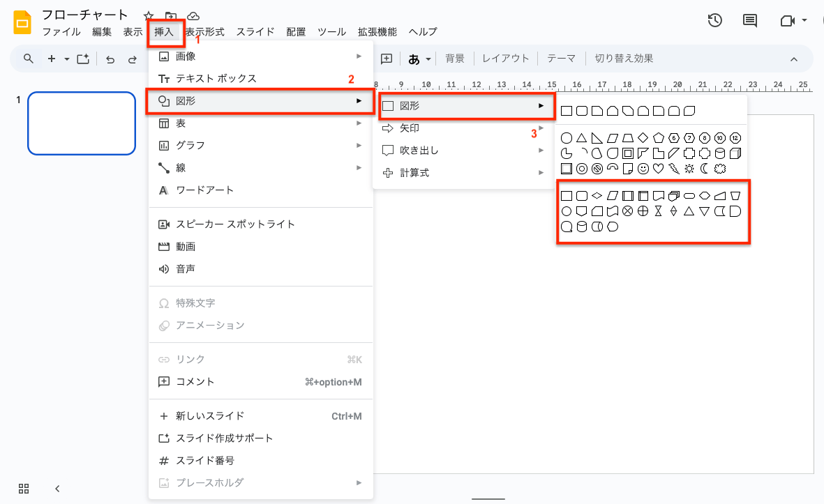The width and height of the screenshot is (824, 504).
Task: Star the フローチャート document
Action: (149, 15)
